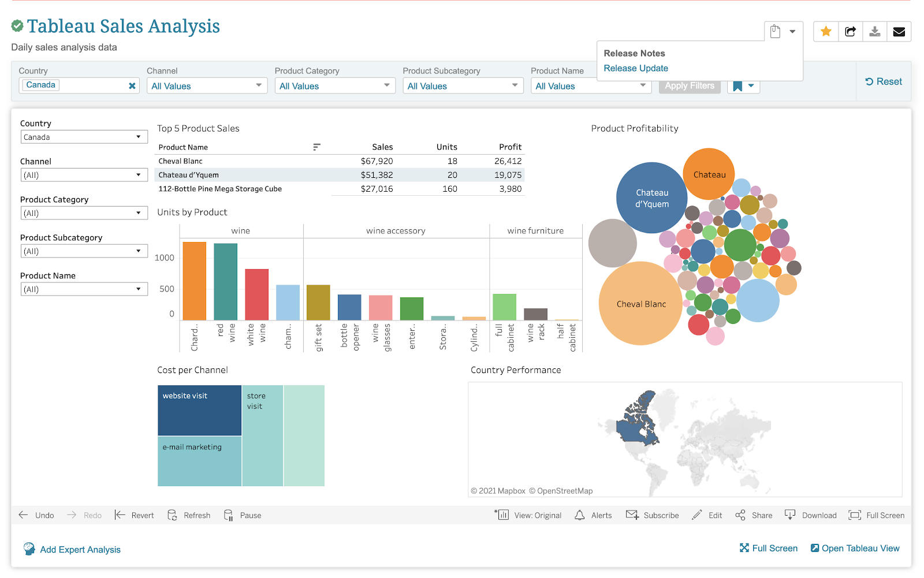Click the favorite star icon
Image resolution: width=924 pixels, height=578 pixels.
pos(826,31)
